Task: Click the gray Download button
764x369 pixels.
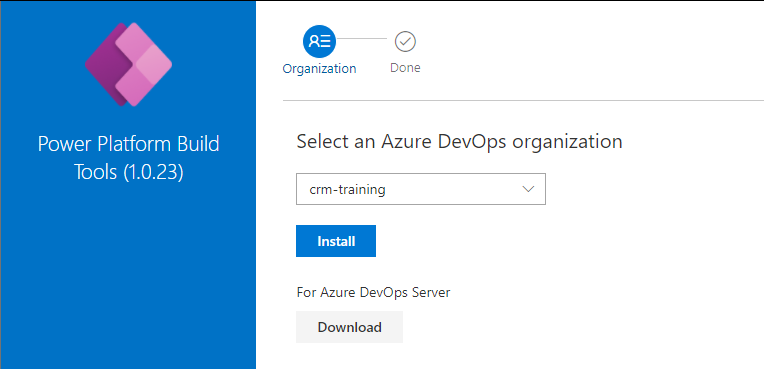Action: point(349,327)
